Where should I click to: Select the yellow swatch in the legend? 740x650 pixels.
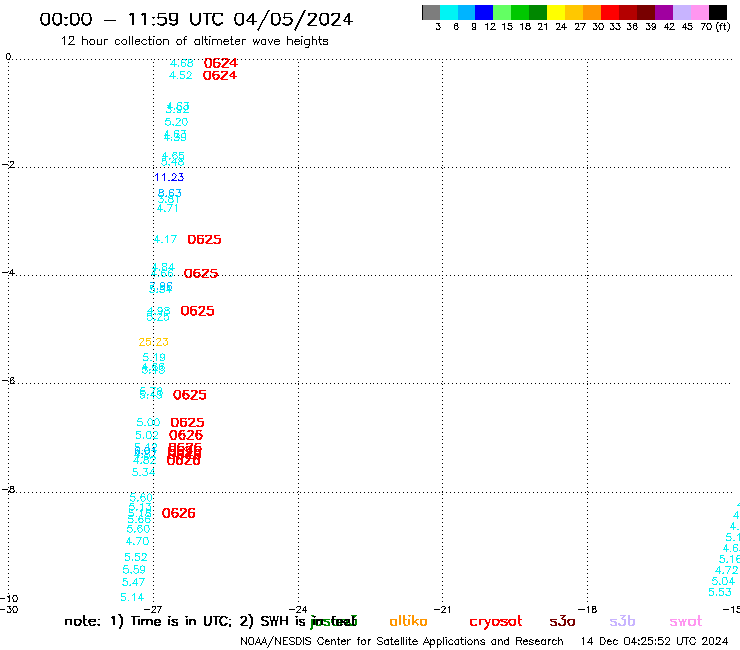tap(555, 12)
